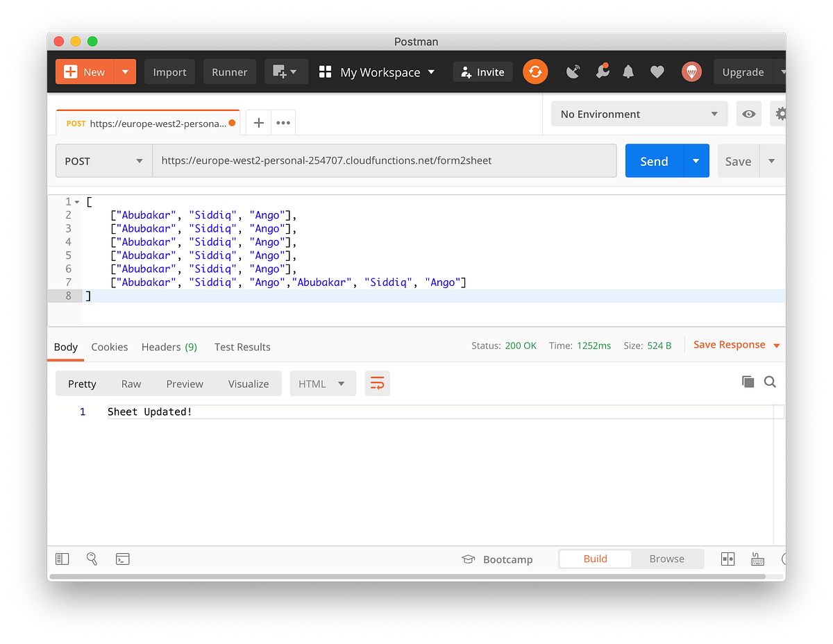This screenshot has height=644, width=833.
Task: Click the orange sync status icon
Action: pyautogui.click(x=535, y=71)
